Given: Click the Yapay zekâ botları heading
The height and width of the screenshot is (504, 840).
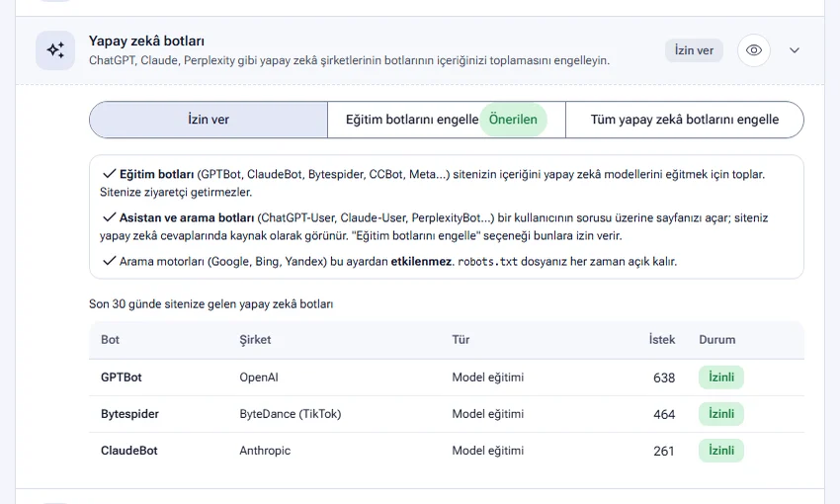Looking at the screenshot, I should tap(146, 41).
